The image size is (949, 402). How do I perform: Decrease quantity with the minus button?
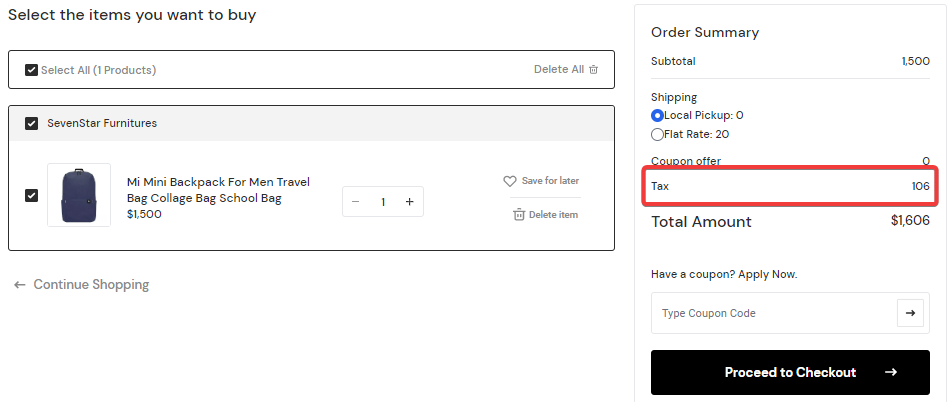357,202
